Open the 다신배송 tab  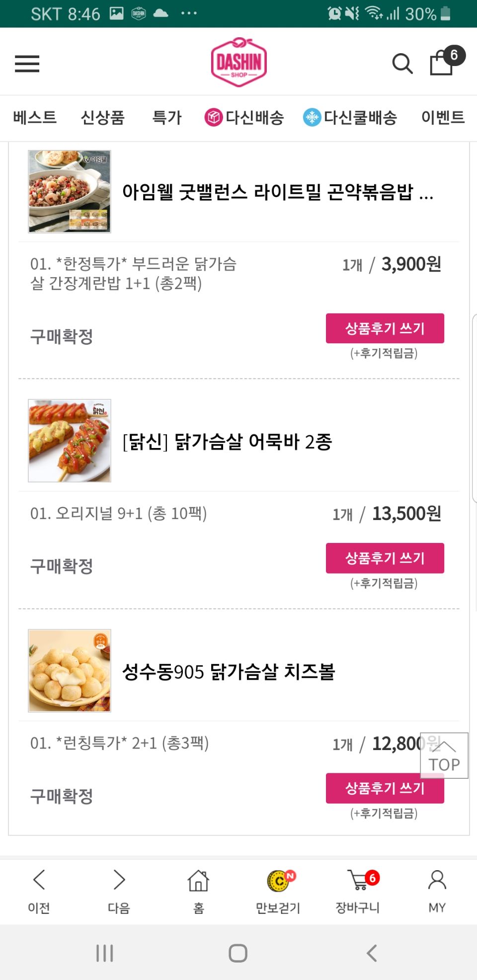point(244,118)
